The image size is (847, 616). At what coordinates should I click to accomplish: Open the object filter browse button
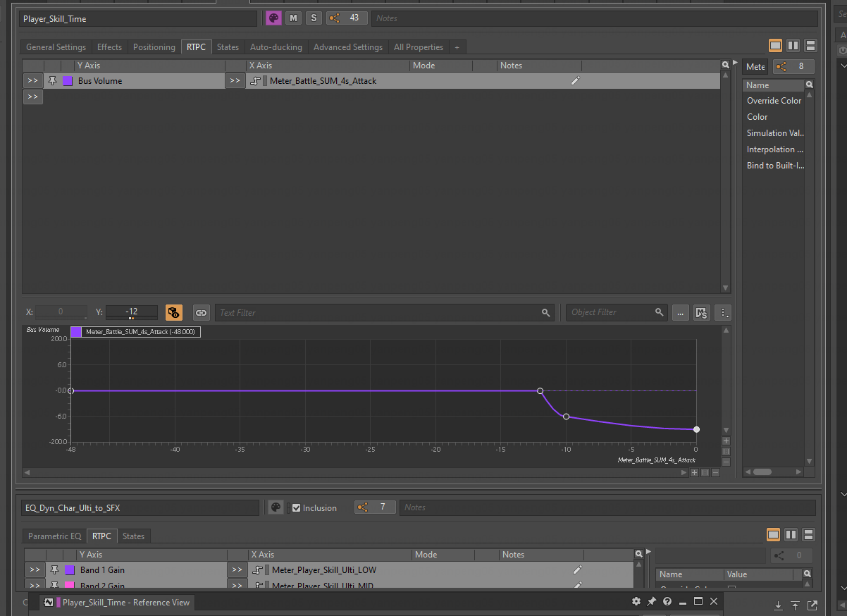pyautogui.click(x=680, y=312)
